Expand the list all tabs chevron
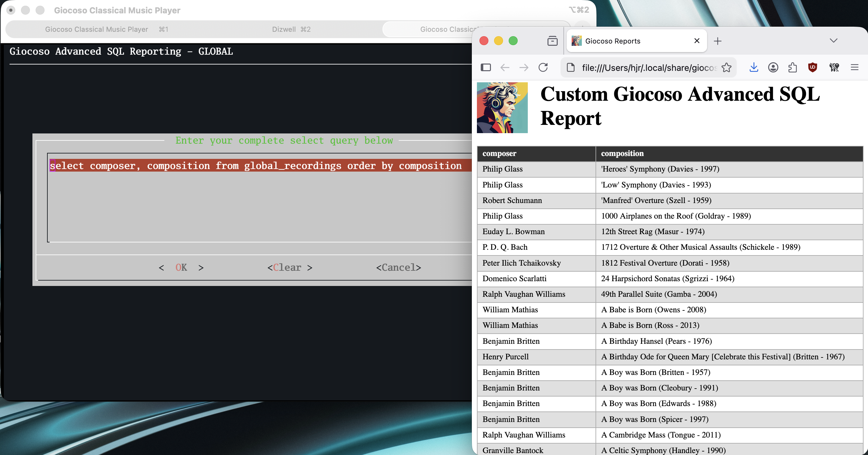 pos(833,41)
